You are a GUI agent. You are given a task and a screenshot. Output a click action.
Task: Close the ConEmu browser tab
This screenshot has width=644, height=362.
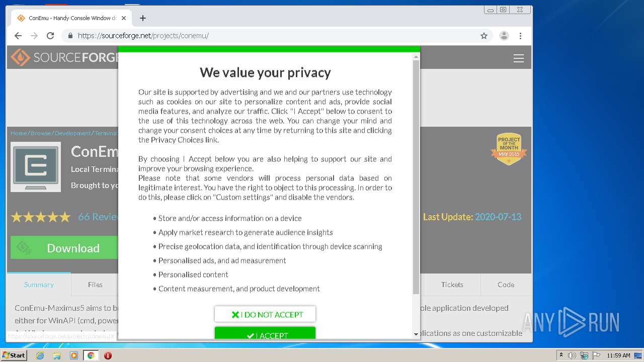click(x=124, y=18)
